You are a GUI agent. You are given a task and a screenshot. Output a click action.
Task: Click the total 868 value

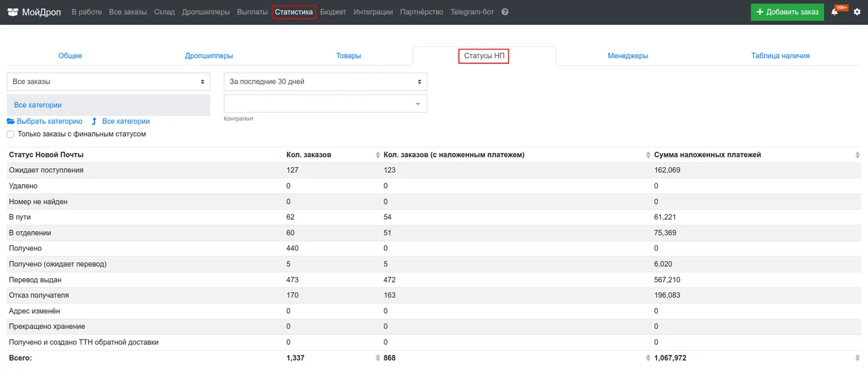tap(390, 359)
